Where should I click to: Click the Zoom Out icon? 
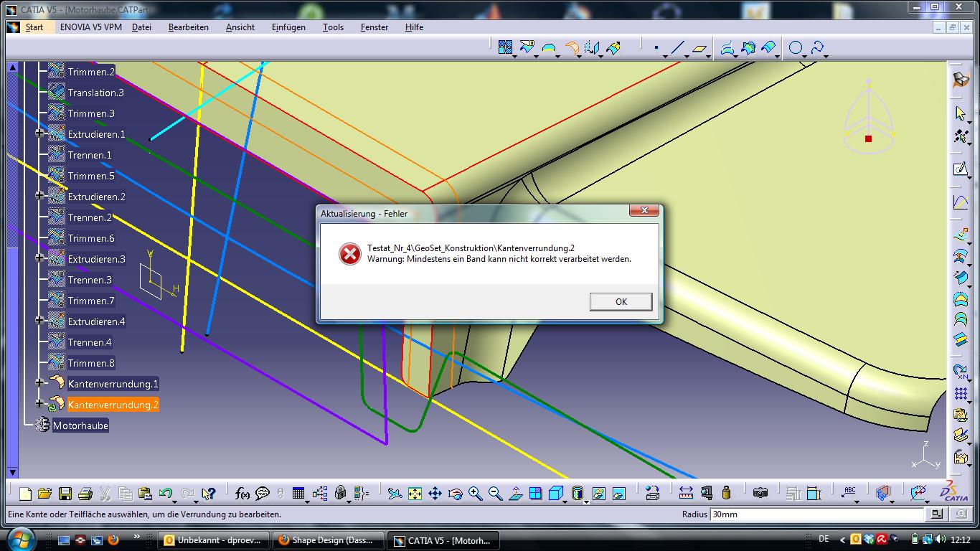coord(495,494)
